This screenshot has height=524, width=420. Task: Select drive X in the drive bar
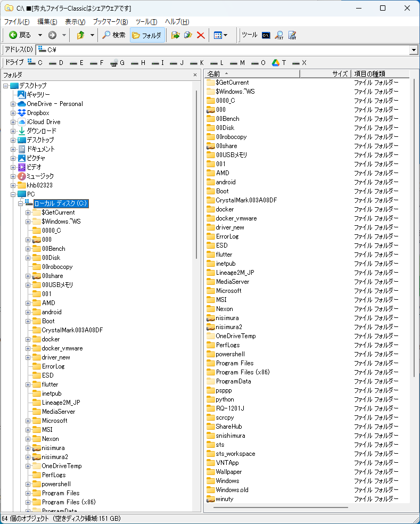pos(299,62)
